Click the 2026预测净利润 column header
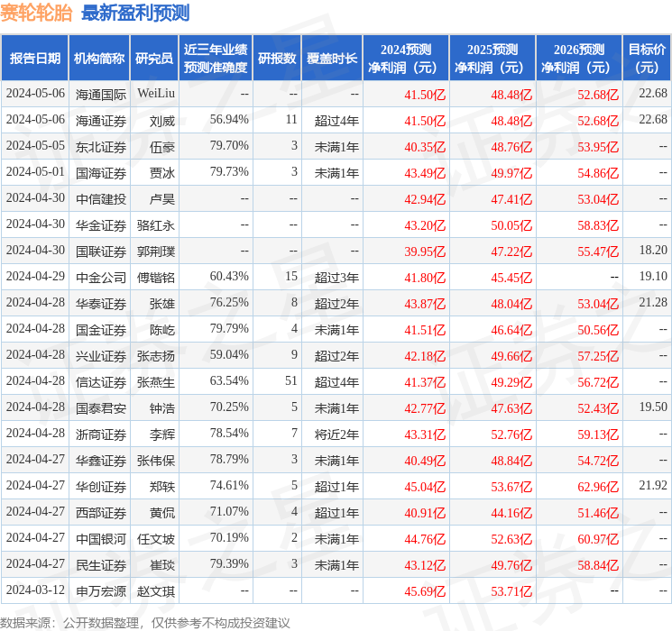This screenshot has width=672, height=631. (x=579, y=59)
